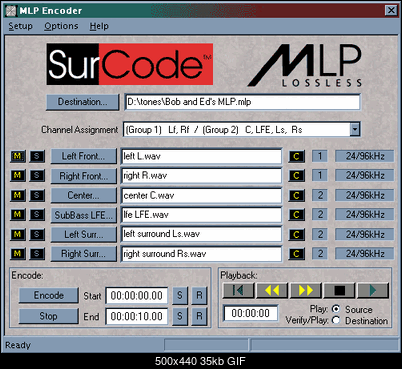Click the C button for right surround Rs.wav
Image resolution: width=402 pixels, height=369 pixels.
pos(296,254)
